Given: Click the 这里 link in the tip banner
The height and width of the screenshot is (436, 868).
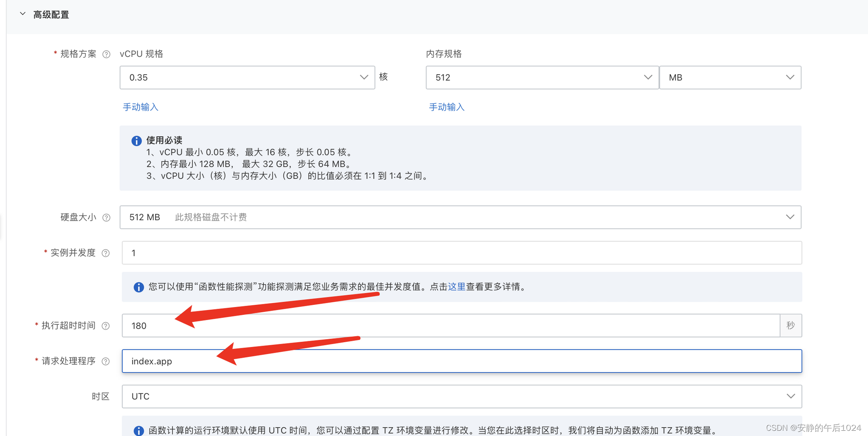Looking at the screenshot, I should click(457, 287).
